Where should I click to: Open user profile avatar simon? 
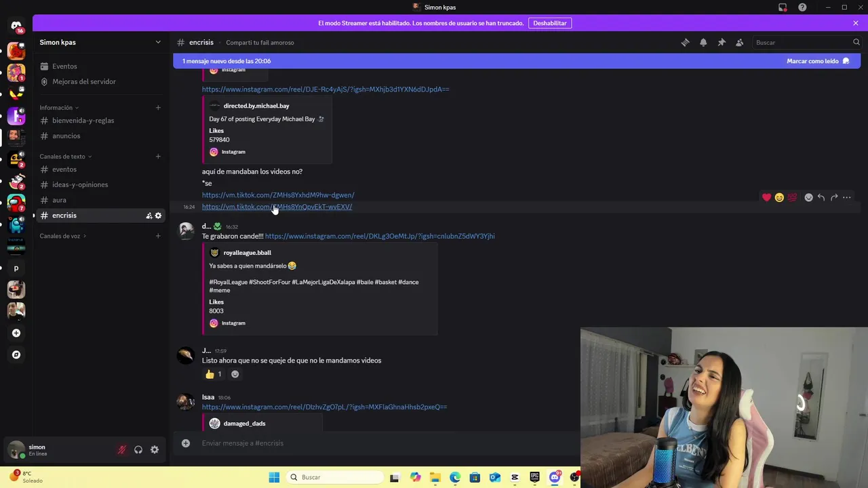(x=16, y=449)
